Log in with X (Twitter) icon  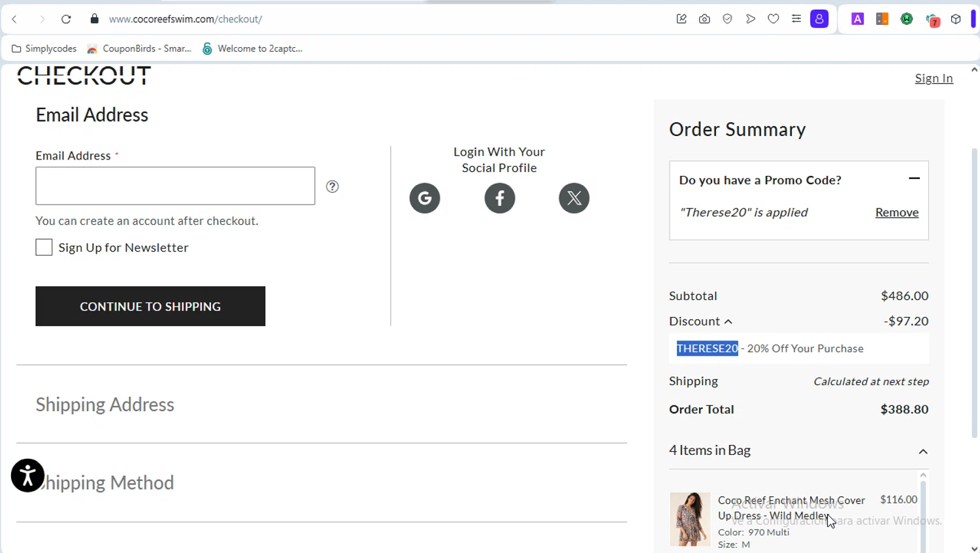574,198
